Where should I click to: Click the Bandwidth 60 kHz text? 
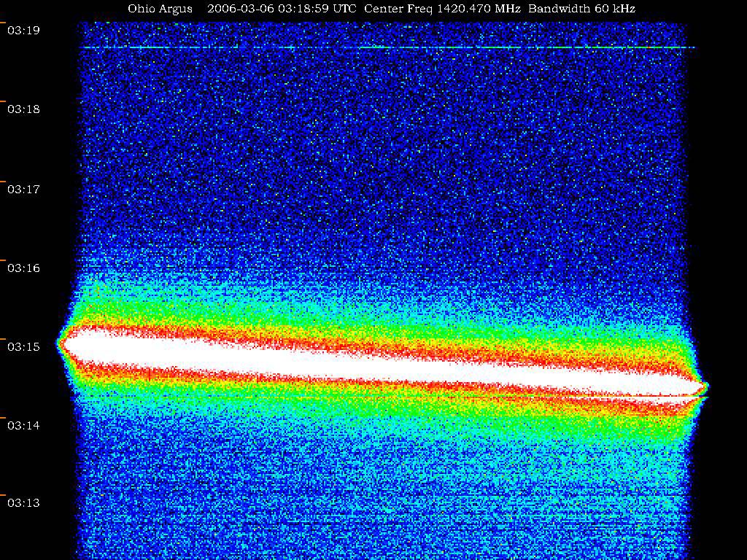(581, 9)
